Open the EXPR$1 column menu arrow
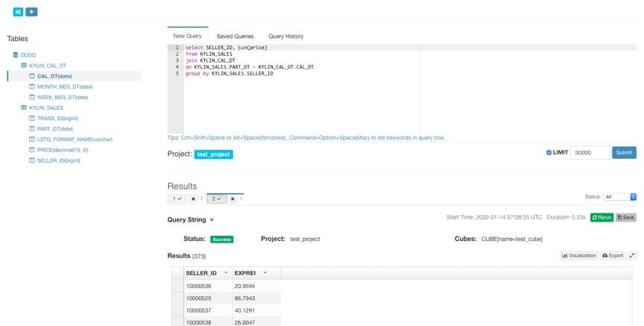This screenshot has width=644, height=326. 265,273
